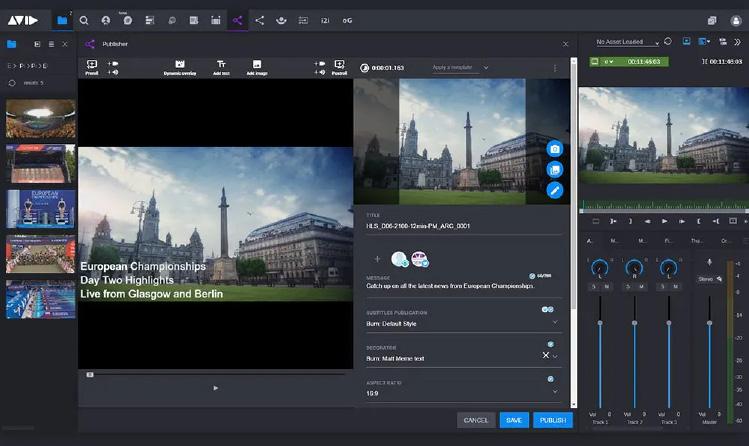Click the camera snapshot button on thumbnail
749x446 pixels.
(x=554, y=148)
